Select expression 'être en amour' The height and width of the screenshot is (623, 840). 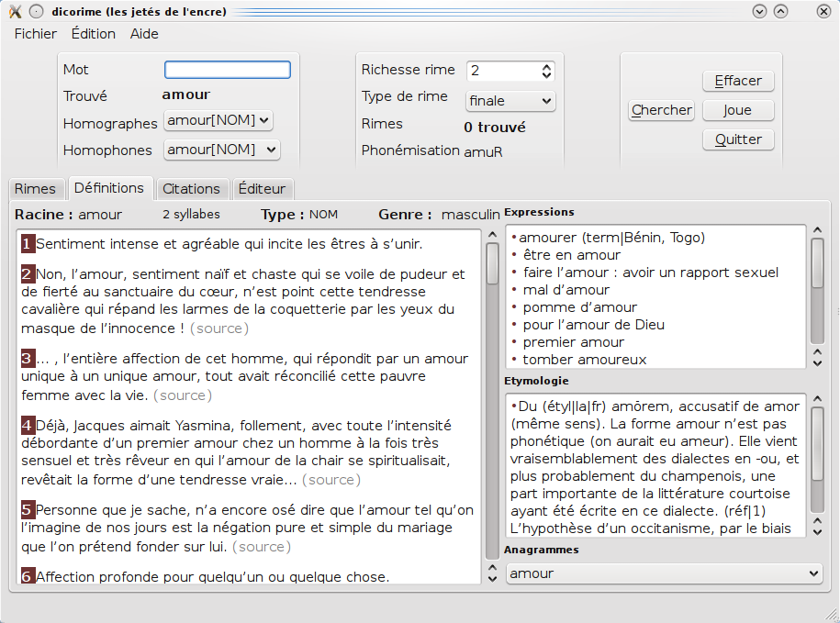(572, 255)
